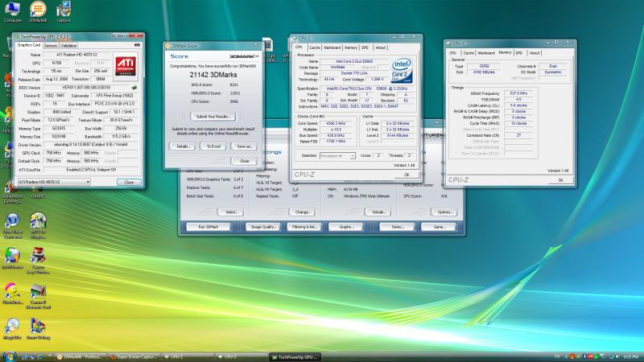This screenshot has height=362, width=644.
Task: Open the SPD tab in the CPU-Z memory window
Action: pyautogui.click(x=519, y=53)
